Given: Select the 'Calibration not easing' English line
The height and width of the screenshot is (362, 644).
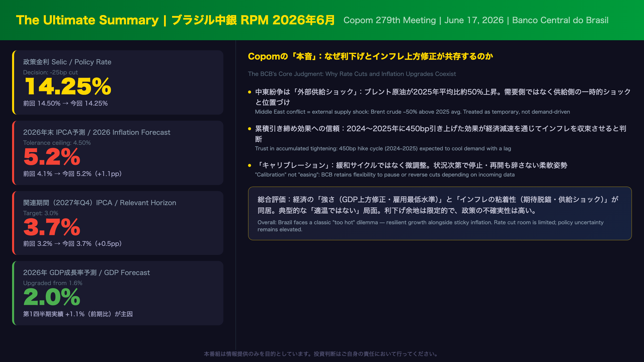Looking at the screenshot, I should coord(385,175).
